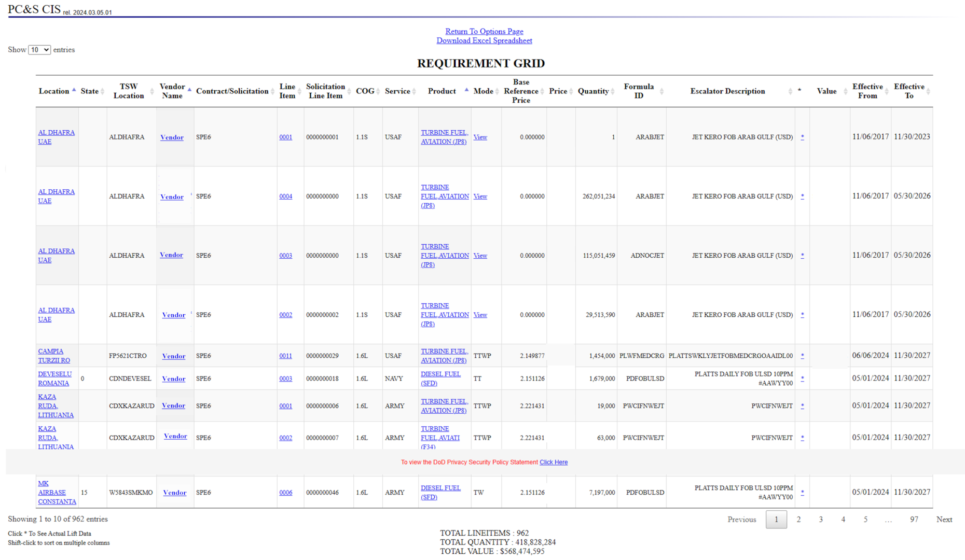Screen dimensions: 965x560
Task: Open line item 0011 link
Action: point(285,356)
